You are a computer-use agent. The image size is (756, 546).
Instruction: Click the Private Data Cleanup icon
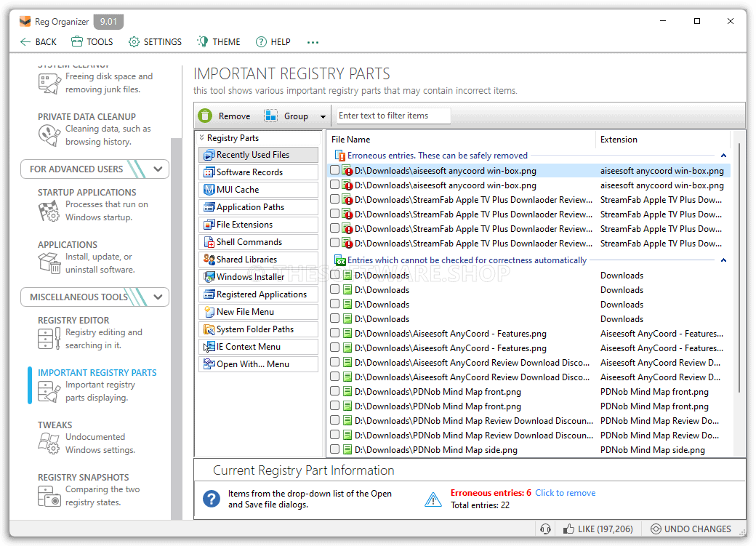tap(49, 135)
